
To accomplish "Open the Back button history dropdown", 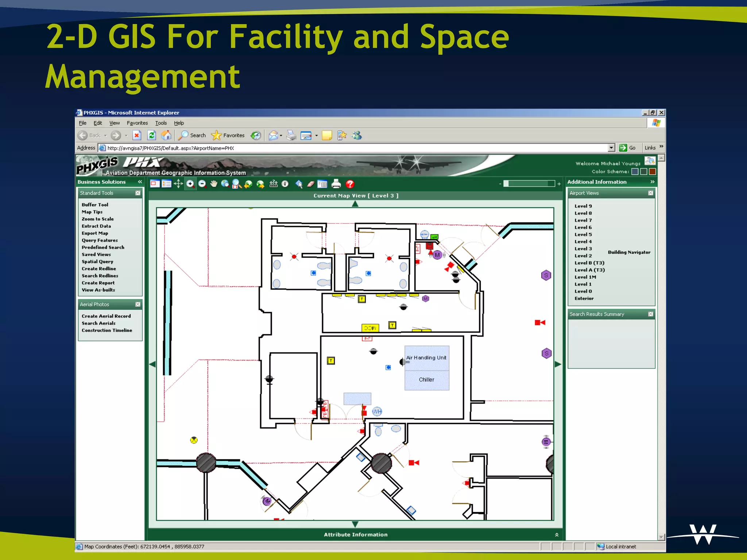I will click(x=105, y=136).
